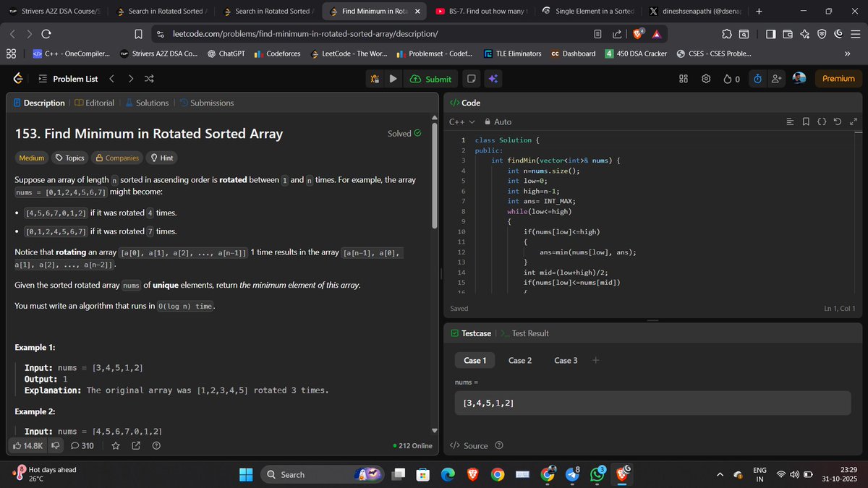Star the problem as favorite
868x488 pixels.
[115, 445]
